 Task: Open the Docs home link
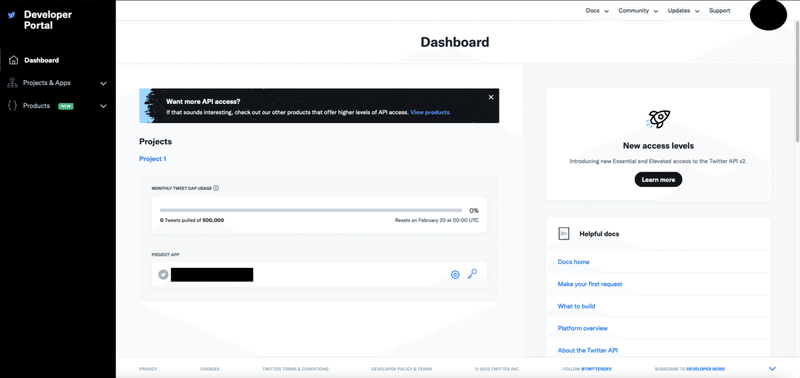573,262
